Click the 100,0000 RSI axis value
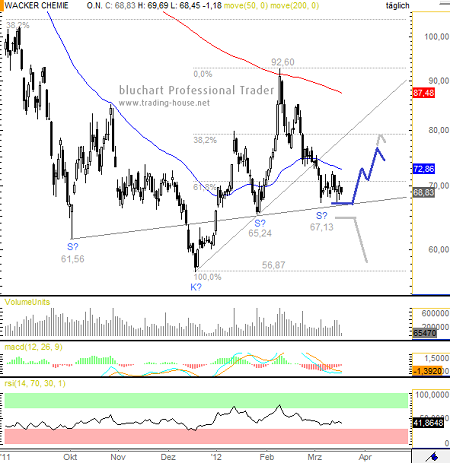Image resolution: width=450 pixels, height=463 pixels. [x=432, y=395]
